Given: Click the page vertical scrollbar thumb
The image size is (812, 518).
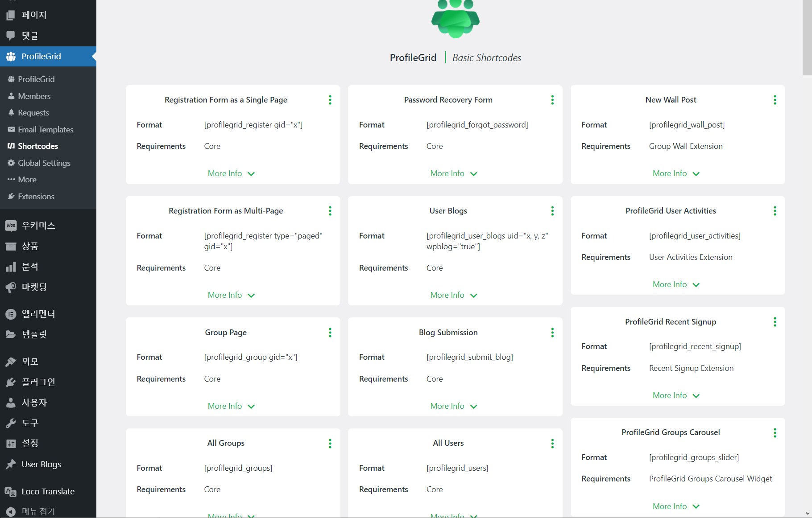Looking at the screenshot, I should point(807,37).
